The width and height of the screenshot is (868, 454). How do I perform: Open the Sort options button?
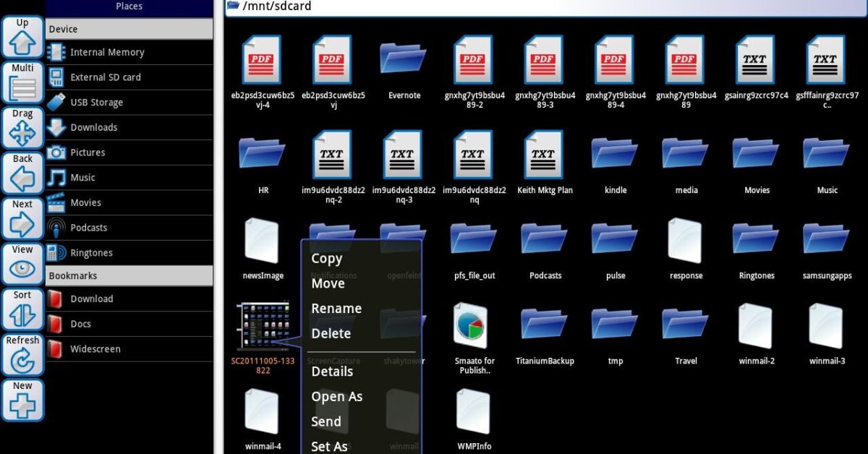click(x=22, y=310)
